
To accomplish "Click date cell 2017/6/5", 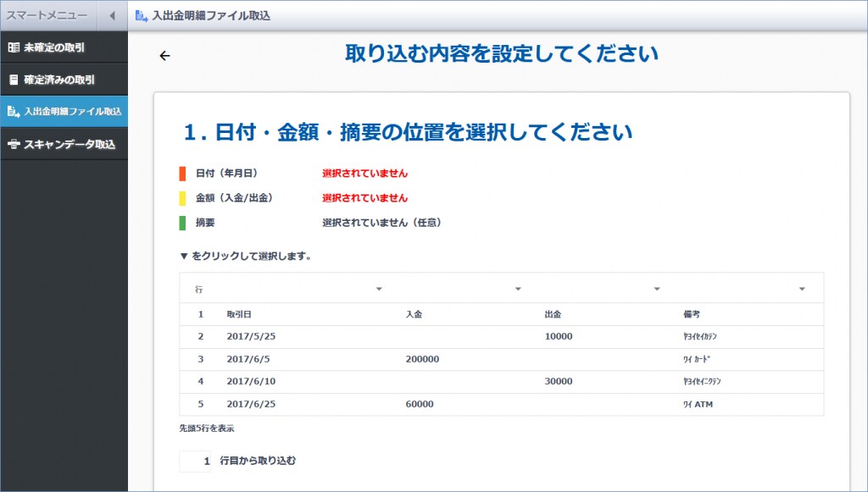I will pos(248,359).
